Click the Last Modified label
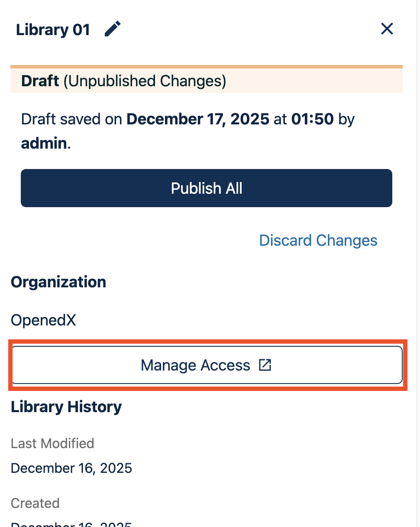The width and height of the screenshot is (420, 527). tap(52, 443)
